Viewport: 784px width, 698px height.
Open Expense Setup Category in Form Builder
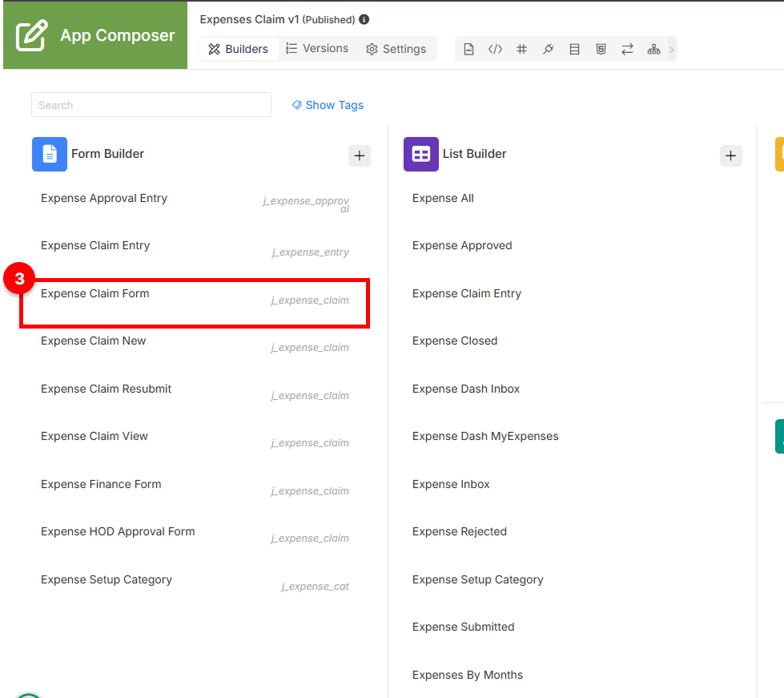click(107, 579)
